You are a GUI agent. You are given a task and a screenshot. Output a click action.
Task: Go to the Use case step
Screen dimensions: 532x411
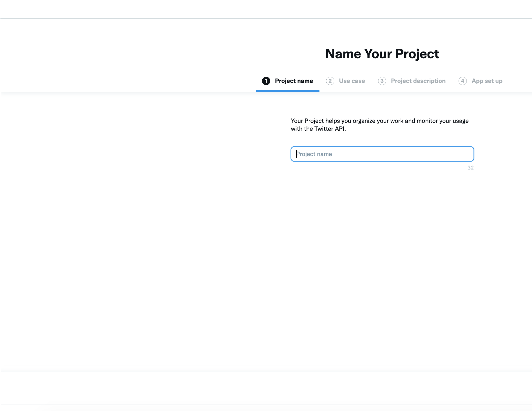[346, 81]
